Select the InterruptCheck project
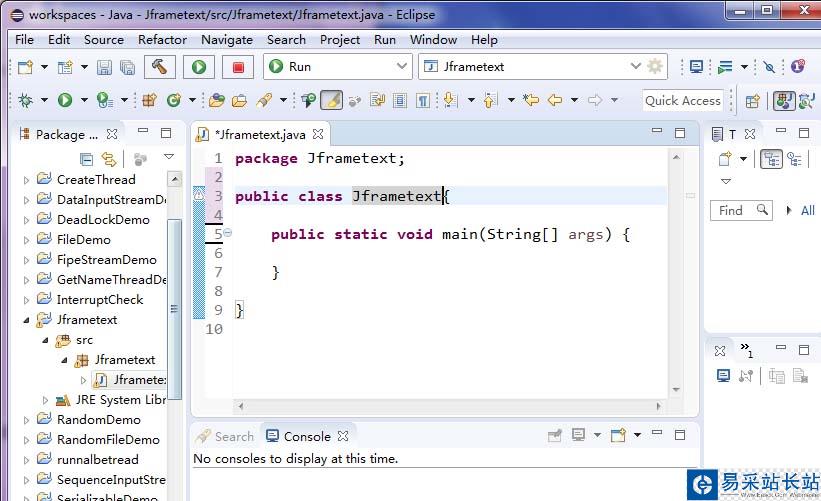Viewport: 821px width, 501px height. [99, 300]
